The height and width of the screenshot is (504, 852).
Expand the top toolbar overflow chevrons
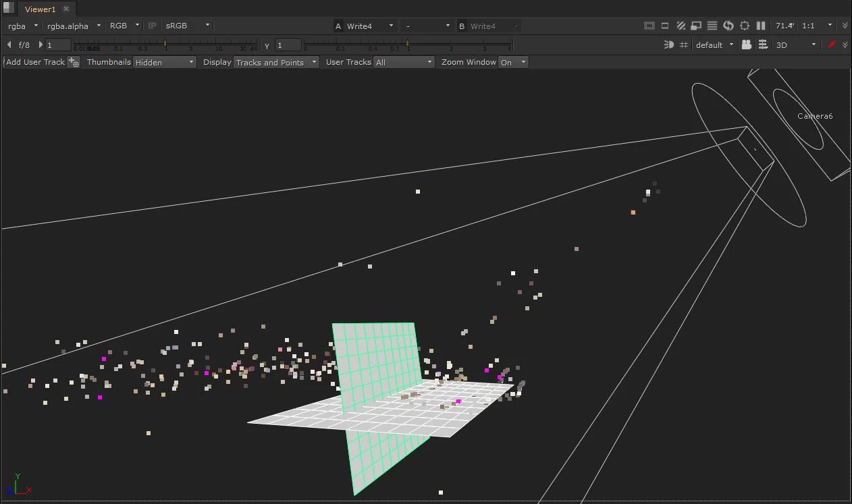(x=845, y=26)
